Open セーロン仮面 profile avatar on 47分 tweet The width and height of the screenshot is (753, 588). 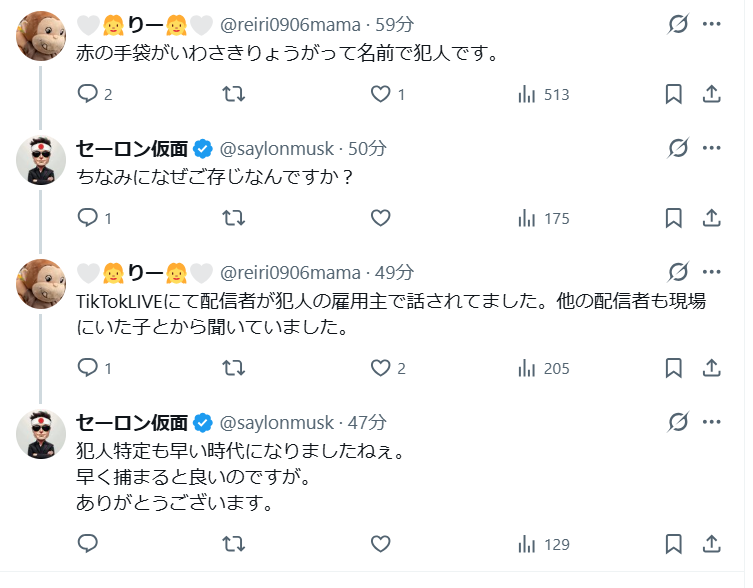[42, 435]
